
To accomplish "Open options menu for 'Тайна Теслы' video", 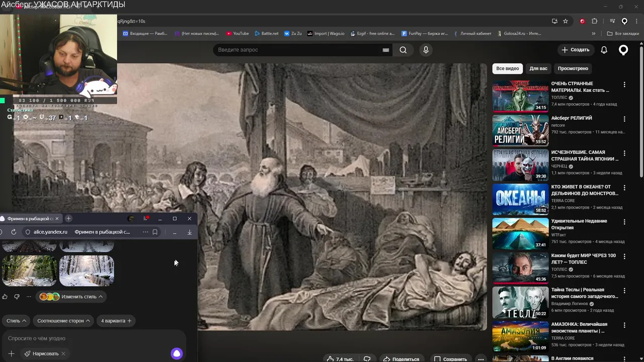I will click(624, 291).
